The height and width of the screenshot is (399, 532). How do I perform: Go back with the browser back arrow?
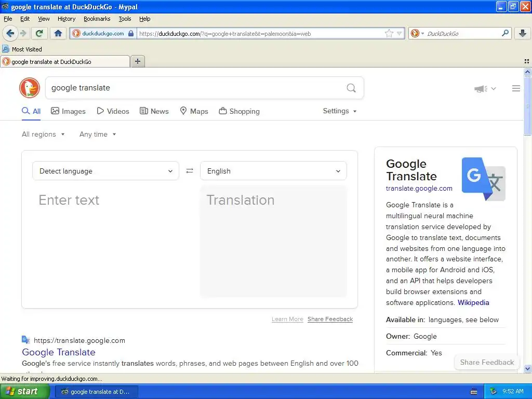(x=10, y=33)
